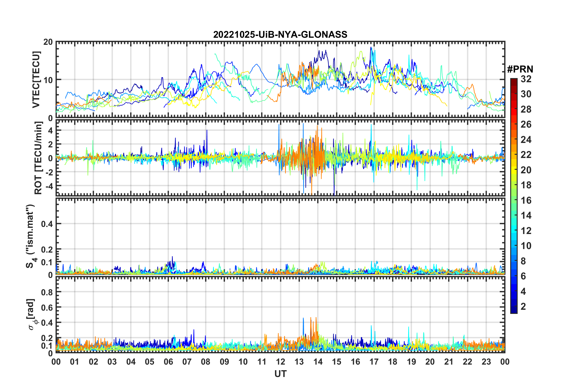Click ROT axis tick label 4
Image resolution: width=561 pixels, height=392 pixels.
[x=51, y=130]
